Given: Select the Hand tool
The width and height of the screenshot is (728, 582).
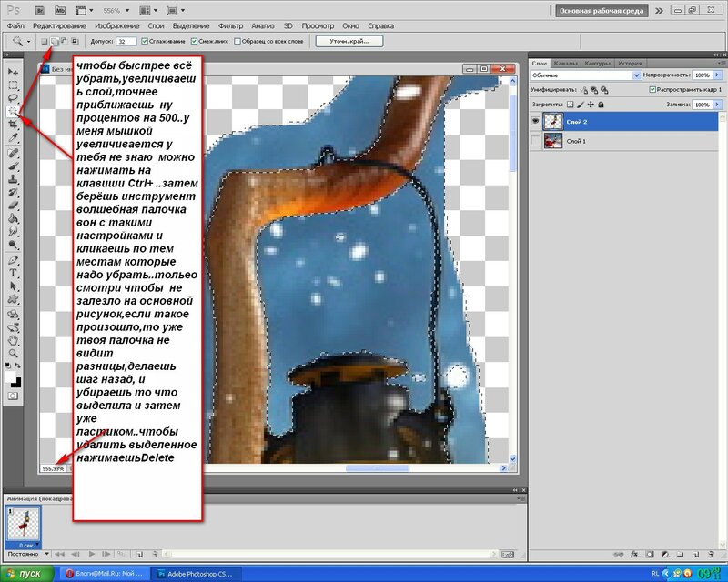Looking at the screenshot, I should coord(13,340).
